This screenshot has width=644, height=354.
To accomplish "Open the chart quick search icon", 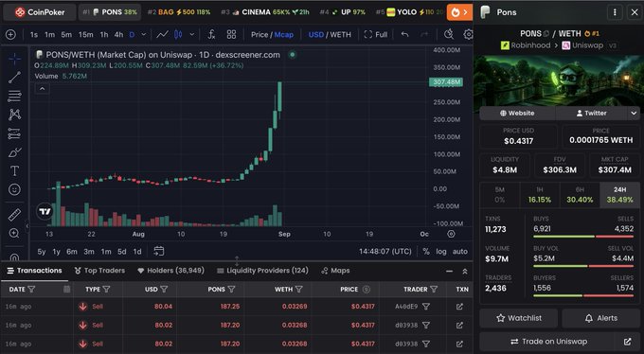I will click(449, 34).
